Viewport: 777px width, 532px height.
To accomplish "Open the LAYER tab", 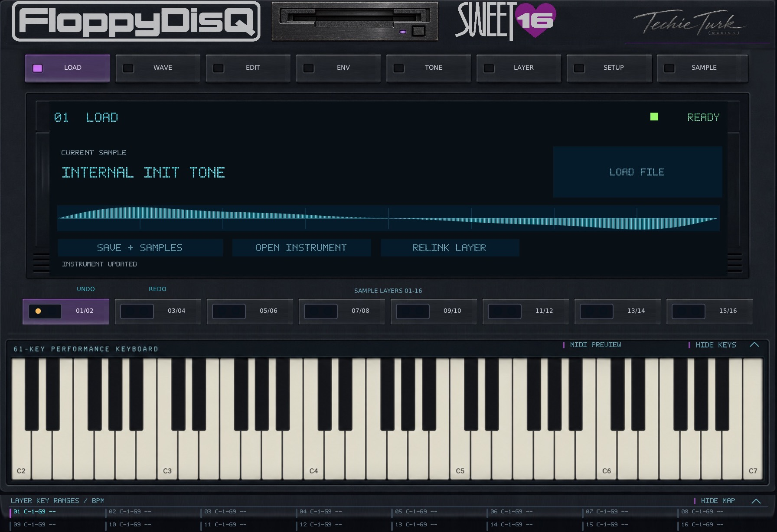I will click(519, 68).
